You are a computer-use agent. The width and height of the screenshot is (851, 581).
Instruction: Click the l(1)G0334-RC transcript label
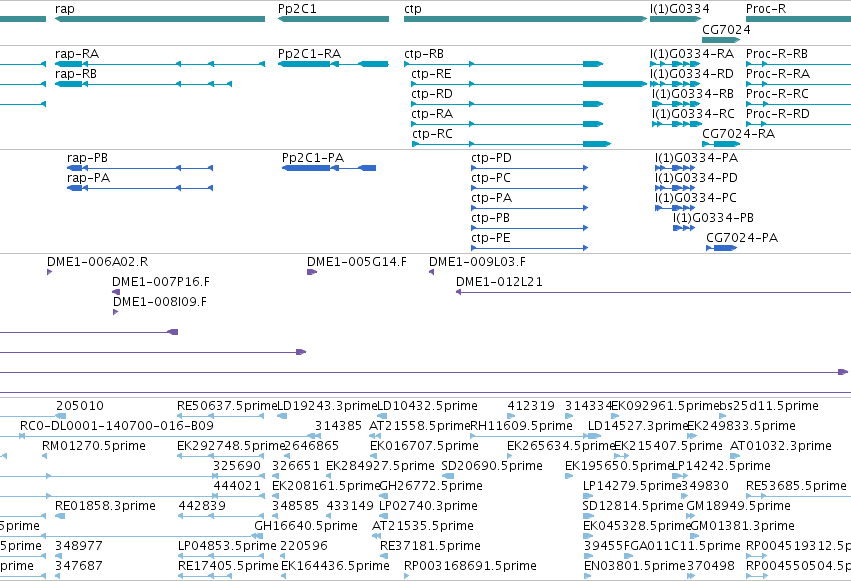(693, 114)
